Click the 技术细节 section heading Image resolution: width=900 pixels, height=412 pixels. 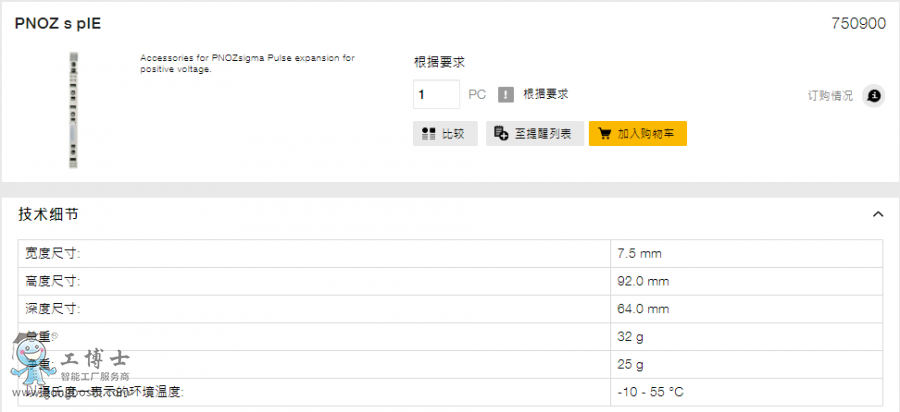48,214
